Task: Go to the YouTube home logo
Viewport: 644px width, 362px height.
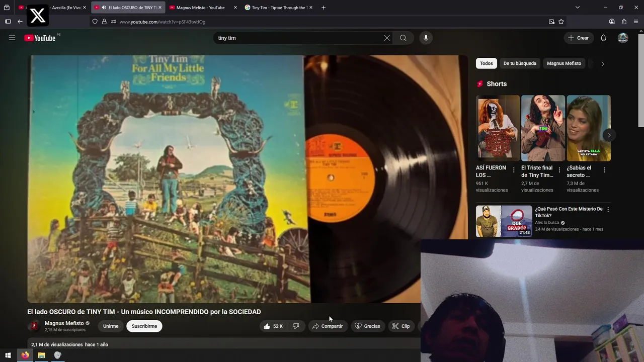Action: tap(40, 38)
